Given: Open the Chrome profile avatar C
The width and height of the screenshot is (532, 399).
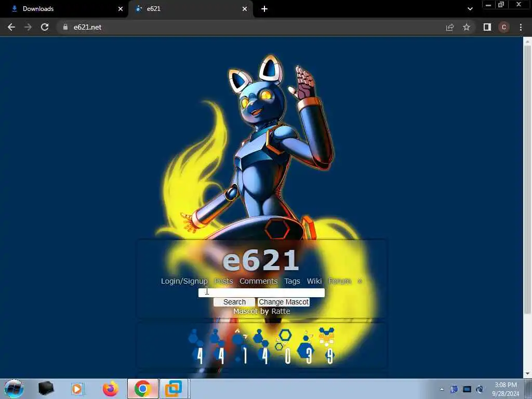Looking at the screenshot, I should click(504, 27).
